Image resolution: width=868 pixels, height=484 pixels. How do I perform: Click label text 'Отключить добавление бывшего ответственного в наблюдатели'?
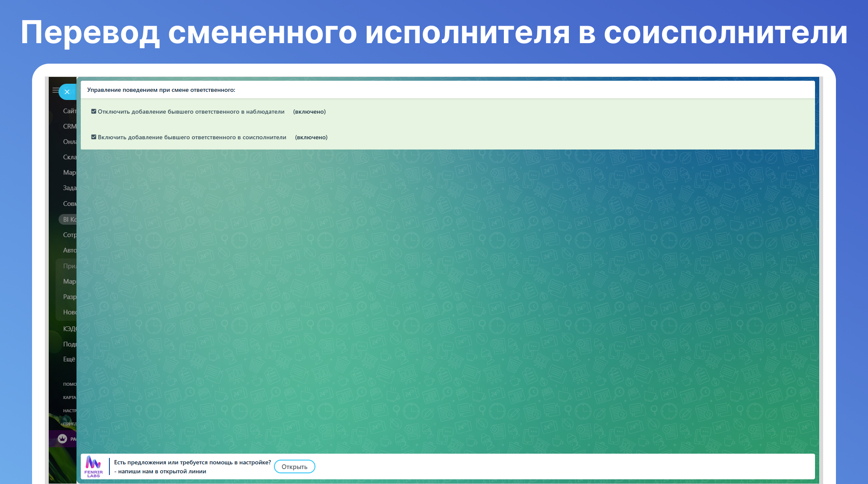[191, 111]
